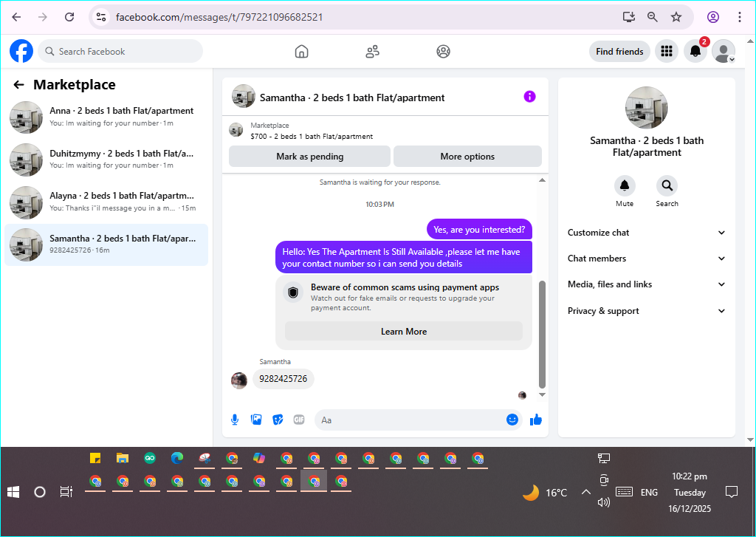Click the chat scroll down arrow
Screen dimensions: 756x537
click(x=542, y=394)
